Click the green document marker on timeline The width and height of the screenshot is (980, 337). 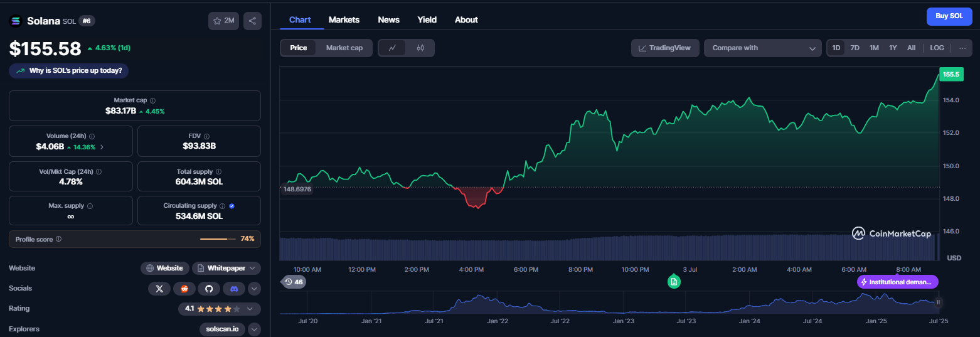(x=674, y=281)
